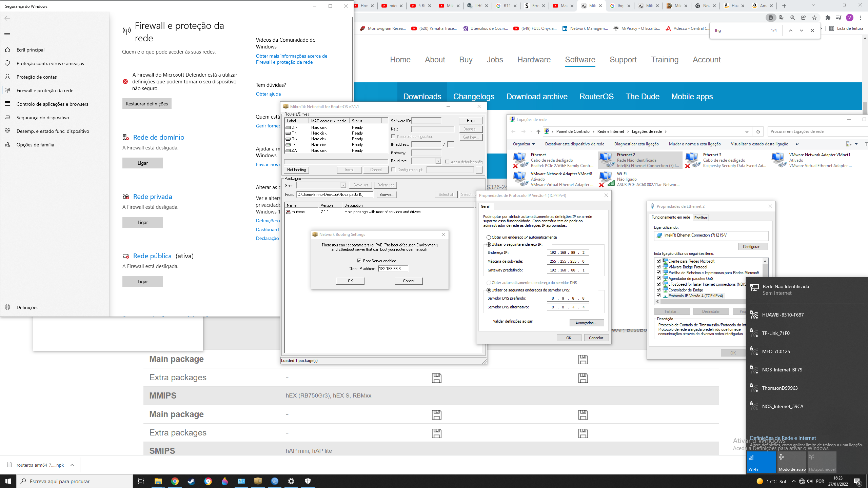Enable Validar definições ao sair checkbox
The width and height of the screenshot is (868, 488).
point(490,321)
